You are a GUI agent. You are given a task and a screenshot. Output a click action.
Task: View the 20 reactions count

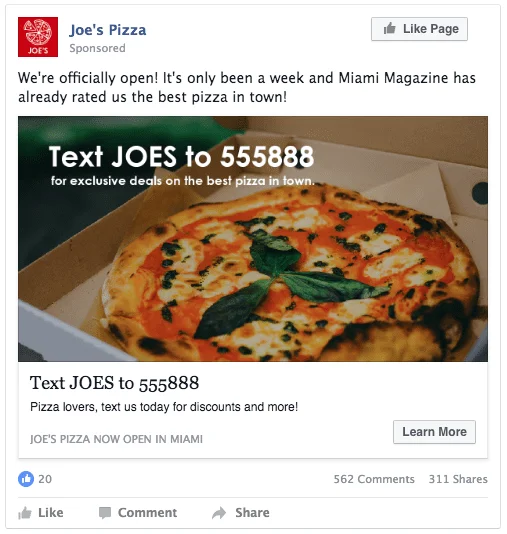[x=45, y=479]
